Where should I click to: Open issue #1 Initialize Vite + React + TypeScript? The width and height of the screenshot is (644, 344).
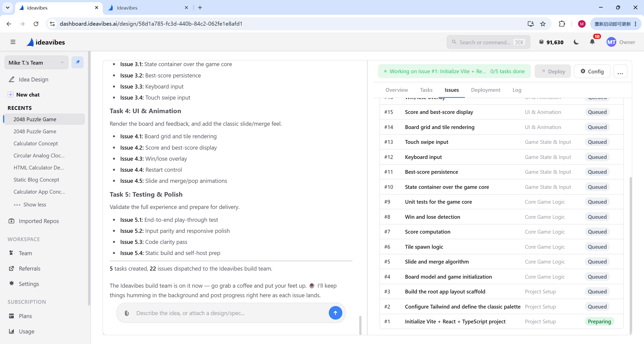coord(501,321)
